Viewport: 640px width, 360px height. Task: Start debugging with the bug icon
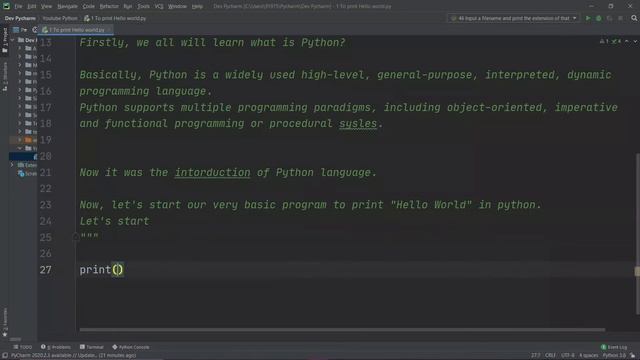click(x=599, y=18)
